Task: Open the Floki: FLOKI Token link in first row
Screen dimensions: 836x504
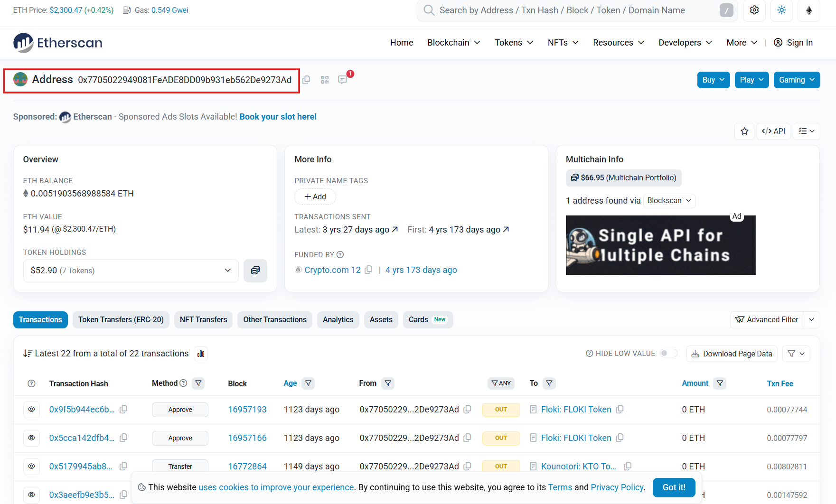Action: pos(576,409)
